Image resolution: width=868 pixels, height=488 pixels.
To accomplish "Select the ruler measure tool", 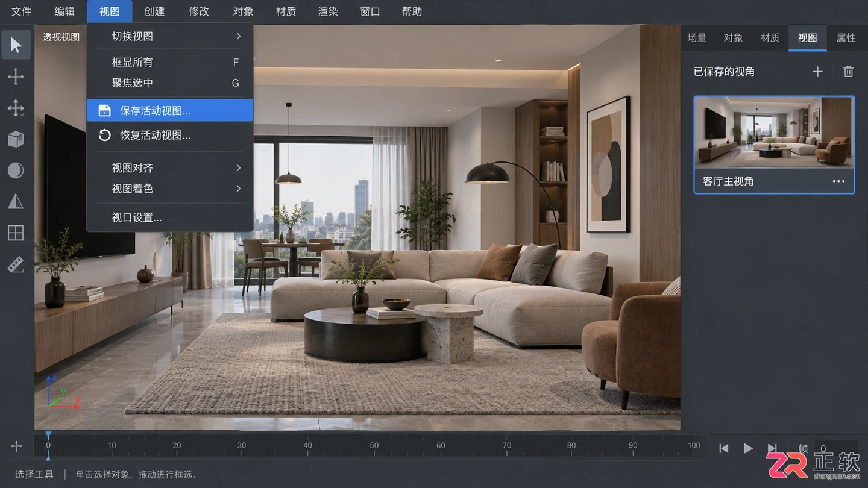I will (x=16, y=264).
